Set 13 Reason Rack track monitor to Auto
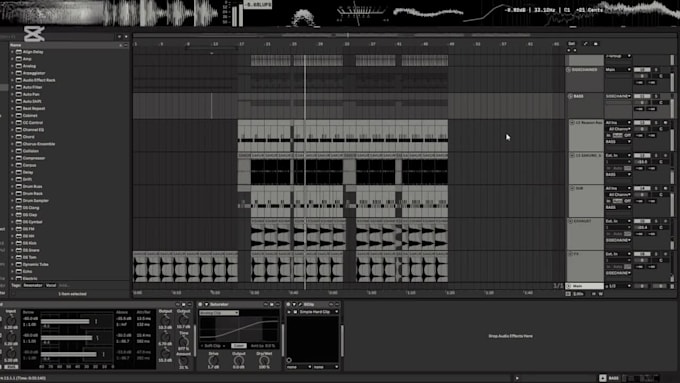Image resolution: width=680 pixels, height=383 pixels. tap(618, 136)
